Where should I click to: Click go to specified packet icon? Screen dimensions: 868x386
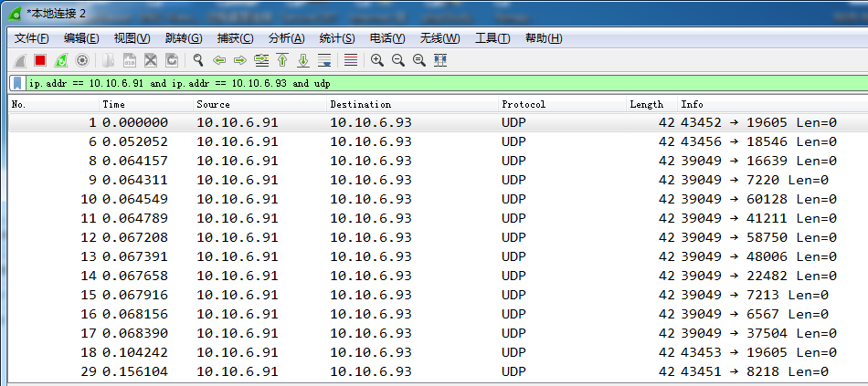[261, 60]
